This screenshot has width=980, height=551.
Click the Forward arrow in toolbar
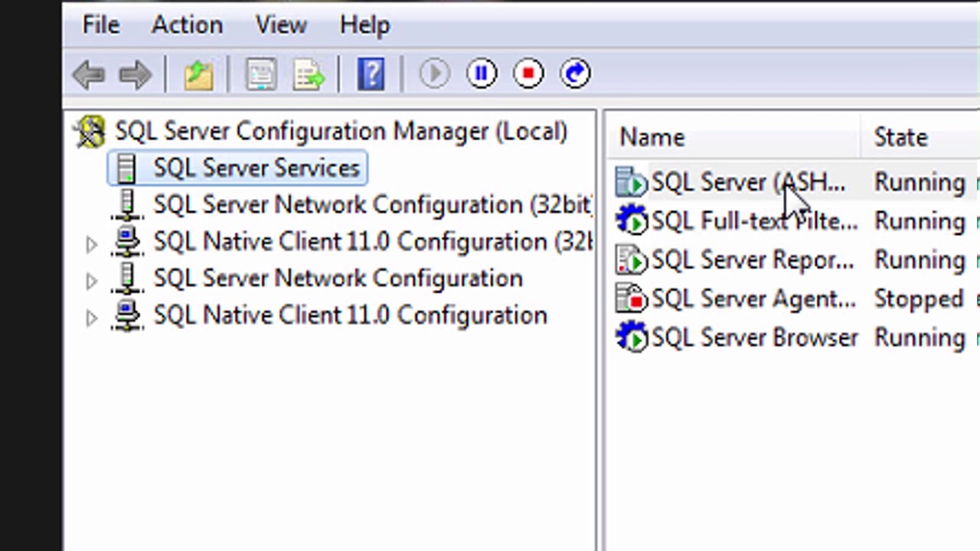point(136,74)
